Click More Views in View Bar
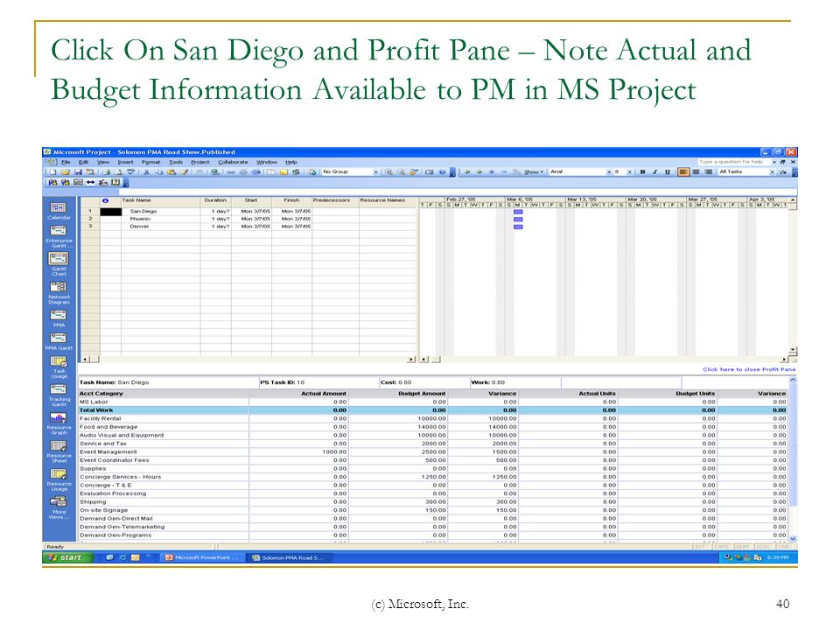This screenshot has height=630, width=840. (x=59, y=507)
